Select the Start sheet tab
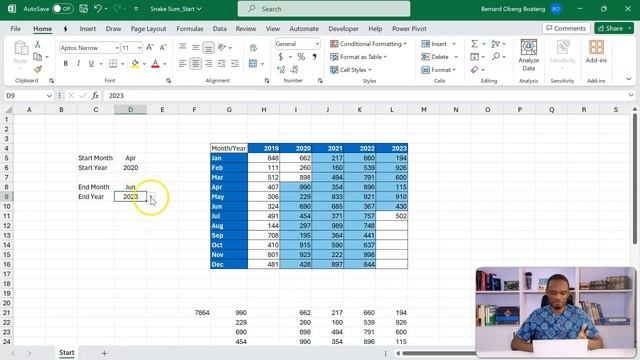Image resolution: width=640 pixels, height=360 pixels. click(x=67, y=353)
